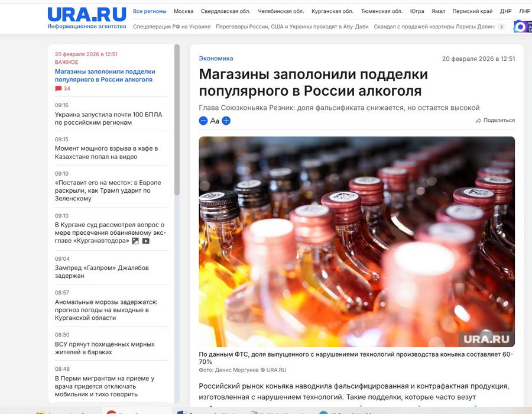Switch region to Пермский край
The image size is (532, 414).
[x=472, y=11]
